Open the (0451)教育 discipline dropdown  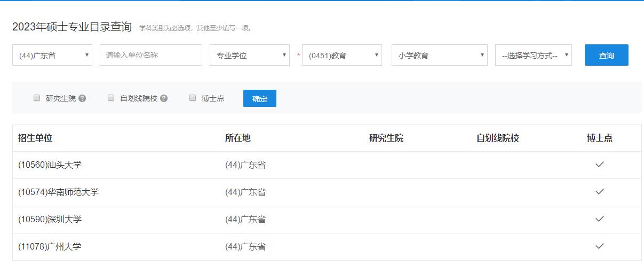pyautogui.click(x=342, y=55)
